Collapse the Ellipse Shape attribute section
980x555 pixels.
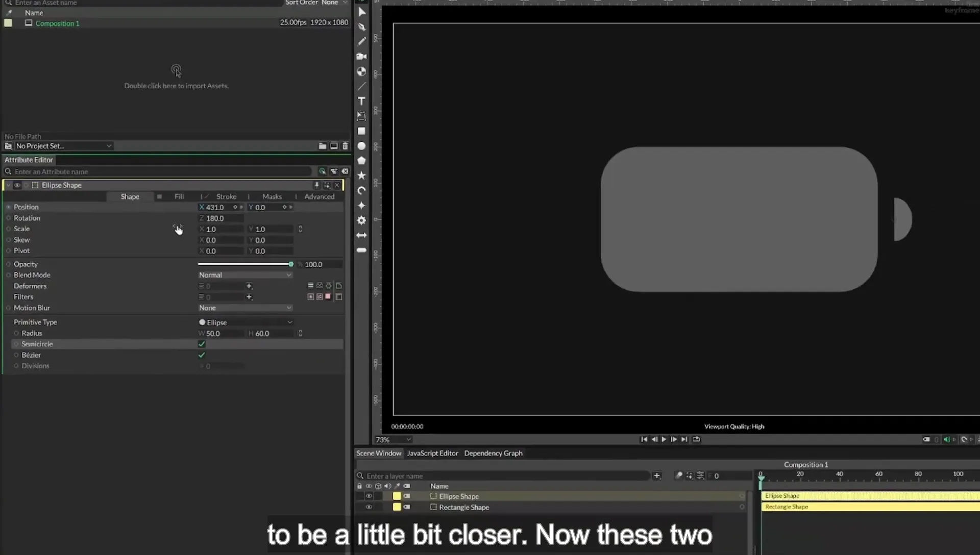pyautogui.click(x=8, y=185)
